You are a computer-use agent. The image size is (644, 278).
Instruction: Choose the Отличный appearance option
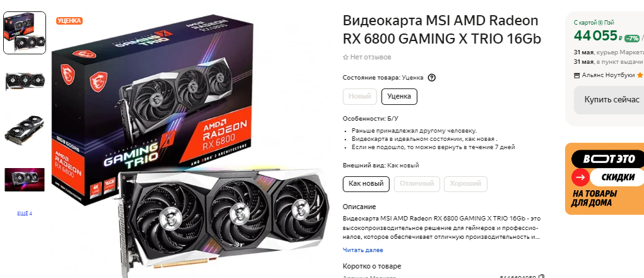coord(417,184)
